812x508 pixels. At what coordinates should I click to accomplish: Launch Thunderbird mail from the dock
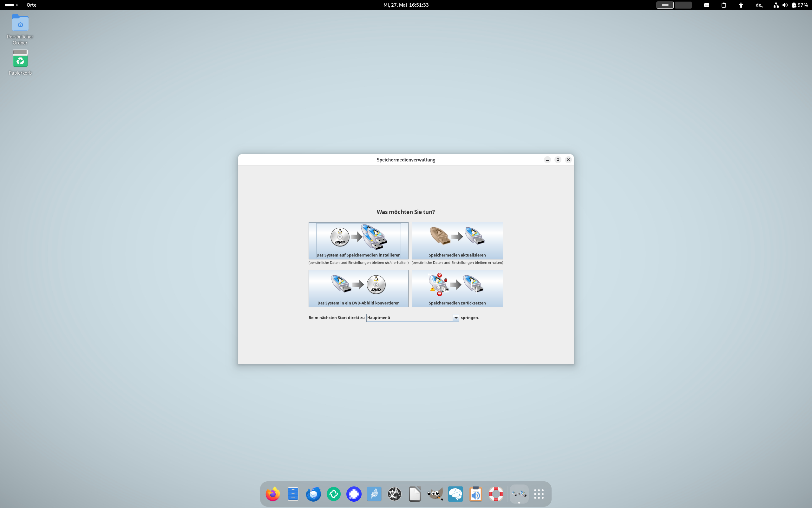coord(313,494)
